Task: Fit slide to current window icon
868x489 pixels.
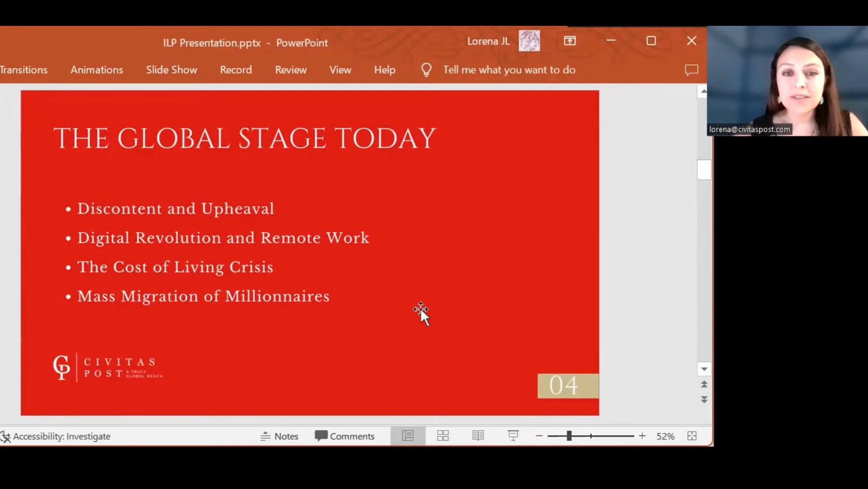Action: click(692, 436)
